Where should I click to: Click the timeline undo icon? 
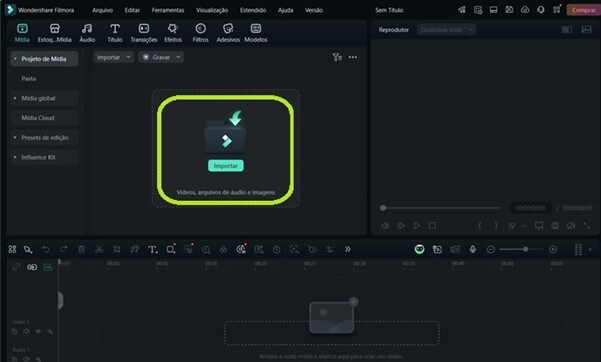[x=46, y=249]
